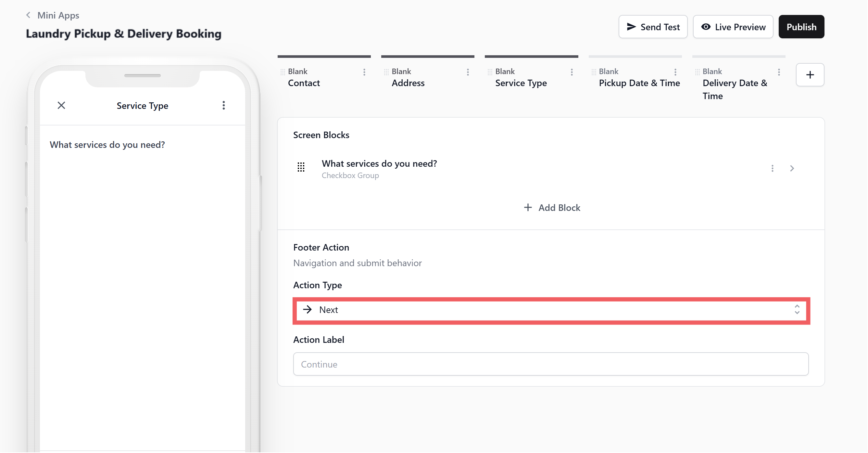The height and width of the screenshot is (453, 868).
Task: Switch to the Pickup Date & Time tab
Action: [x=639, y=83]
